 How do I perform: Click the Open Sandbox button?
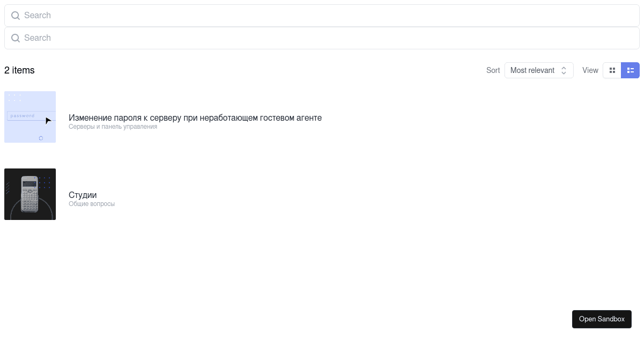point(602,319)
